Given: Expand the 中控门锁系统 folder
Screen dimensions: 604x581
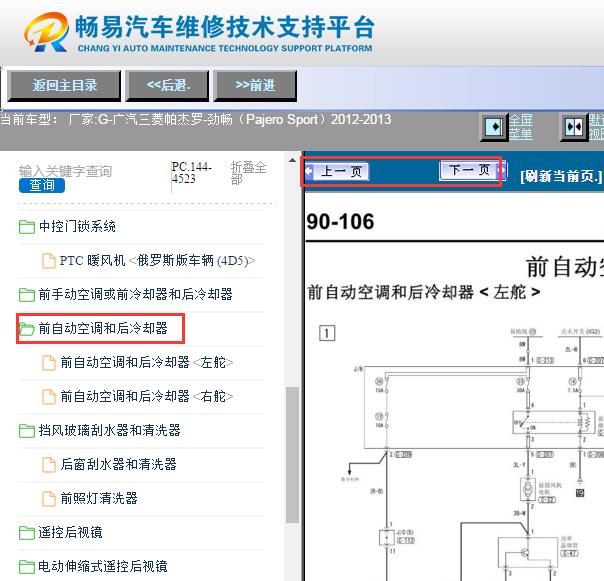Looking at the screenshot, I should pos(77,226).
